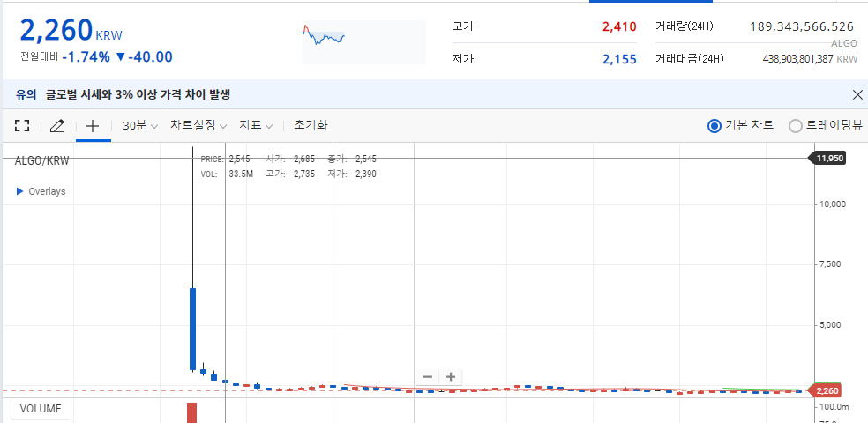This screenshot has height=423, width=868.
Task: Click the low price value 2,155
Action: click(619, 59)
